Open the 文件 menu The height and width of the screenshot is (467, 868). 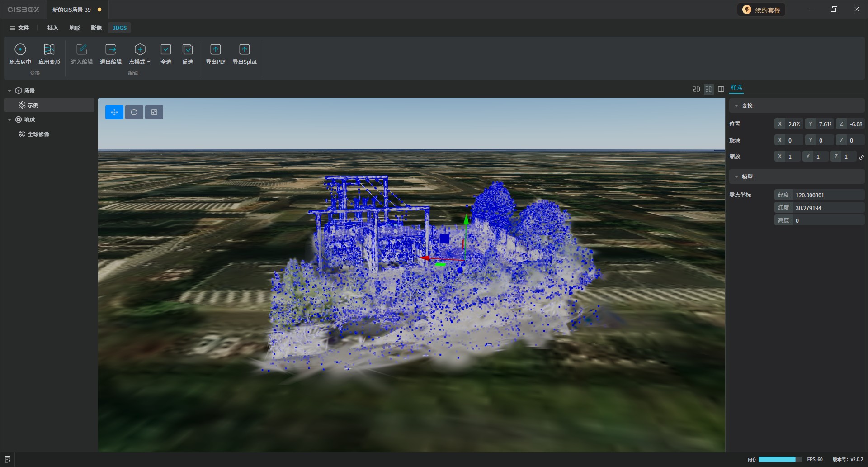[19, 28]
